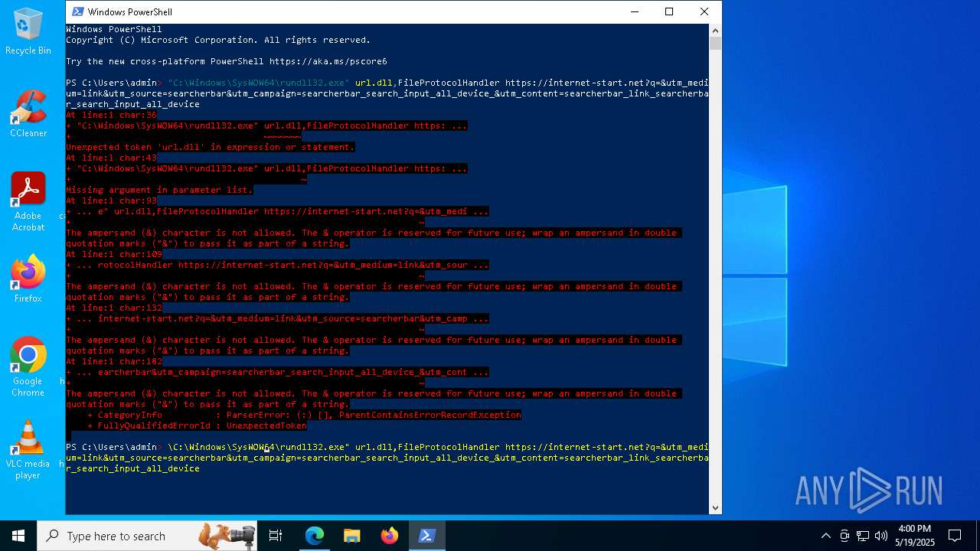Click the 'Try the new cross-platform PowerShell' line
Screen dimensions: 980x551
(227, 61)
